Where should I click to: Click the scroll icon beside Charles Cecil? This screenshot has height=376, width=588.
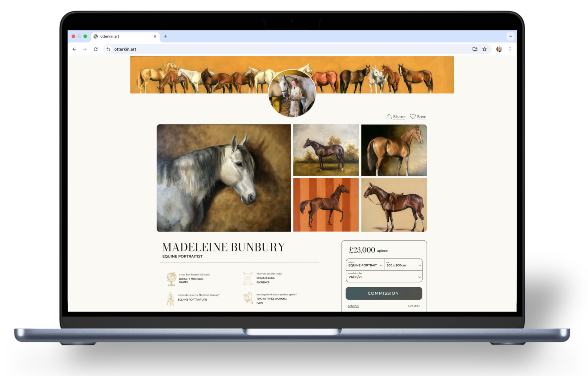coord(247,278)
